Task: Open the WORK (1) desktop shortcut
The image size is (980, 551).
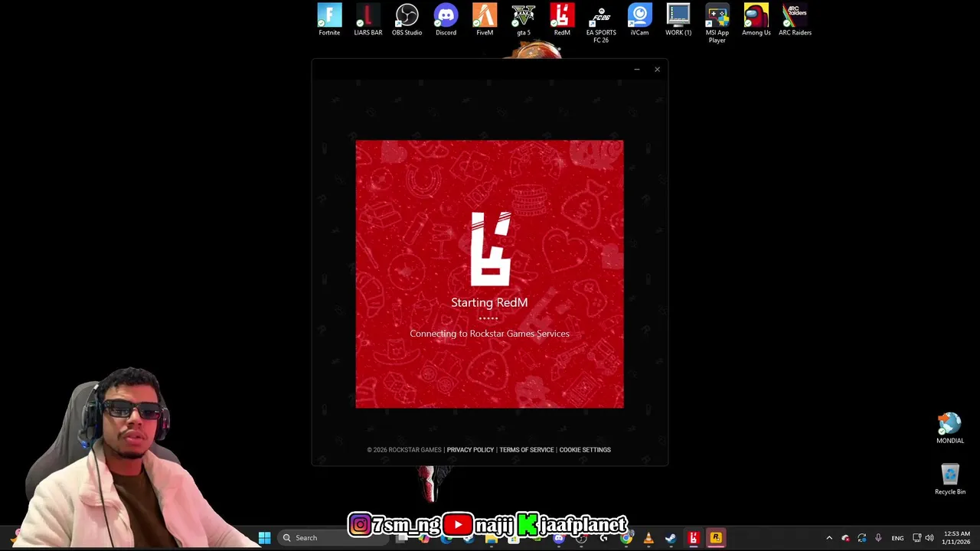Action: 678,20
